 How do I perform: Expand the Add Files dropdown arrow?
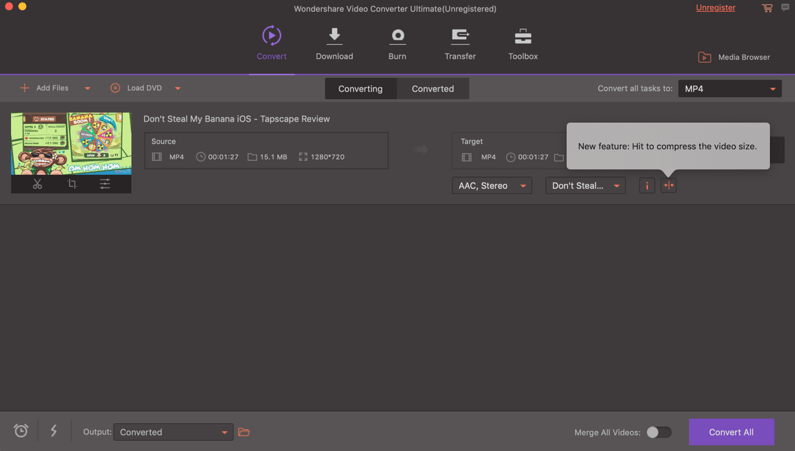tap(87, 88)
